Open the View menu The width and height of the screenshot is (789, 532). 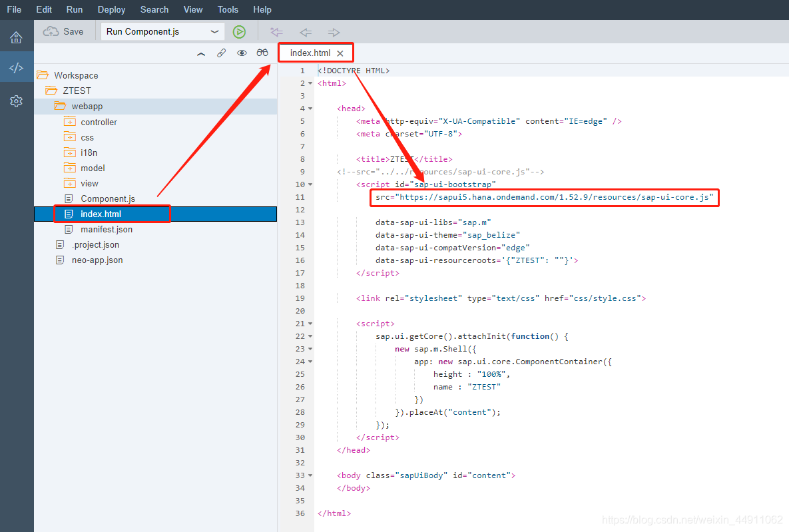(193, 9)
